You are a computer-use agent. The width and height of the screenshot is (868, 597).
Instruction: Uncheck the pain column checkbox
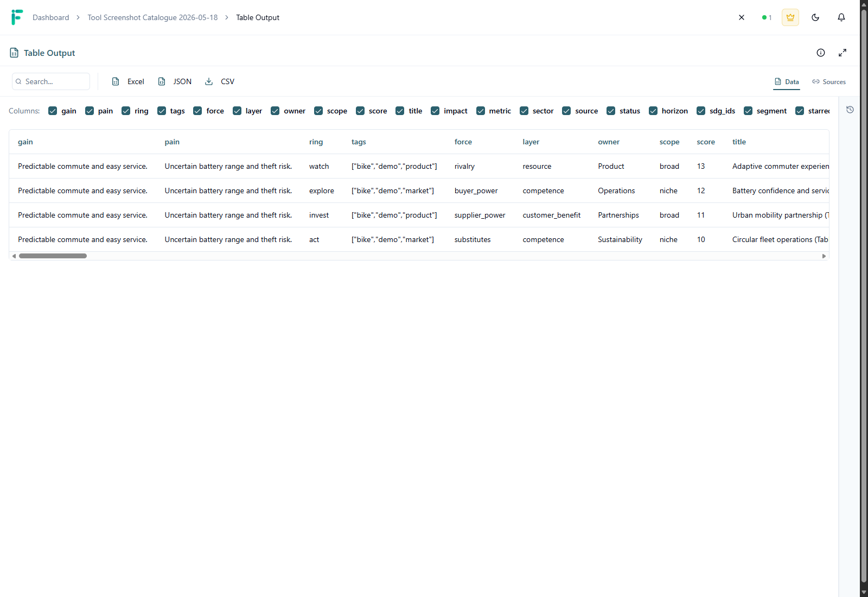(90, 111)
